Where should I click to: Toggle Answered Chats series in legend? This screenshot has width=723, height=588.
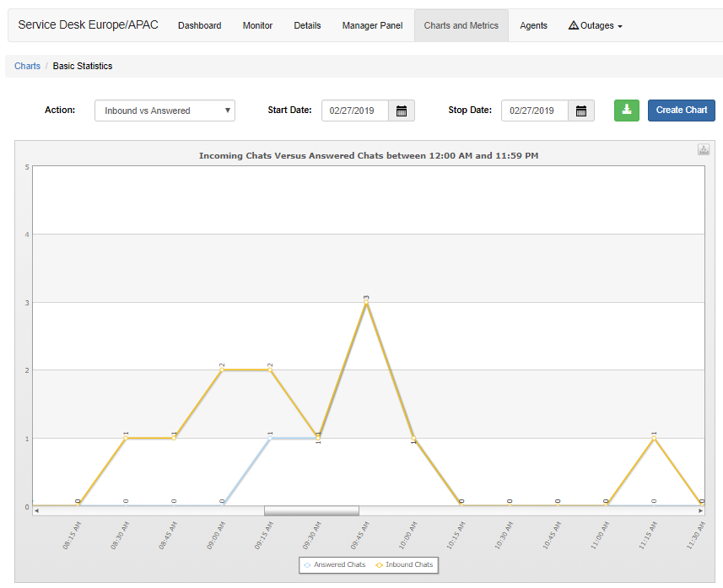pyautogui.click(x=335, y=565)
